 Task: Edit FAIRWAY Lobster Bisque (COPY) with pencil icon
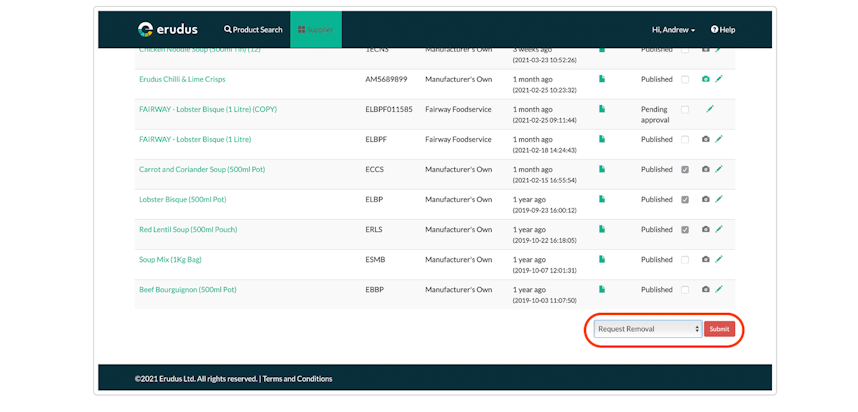point(710,109)
